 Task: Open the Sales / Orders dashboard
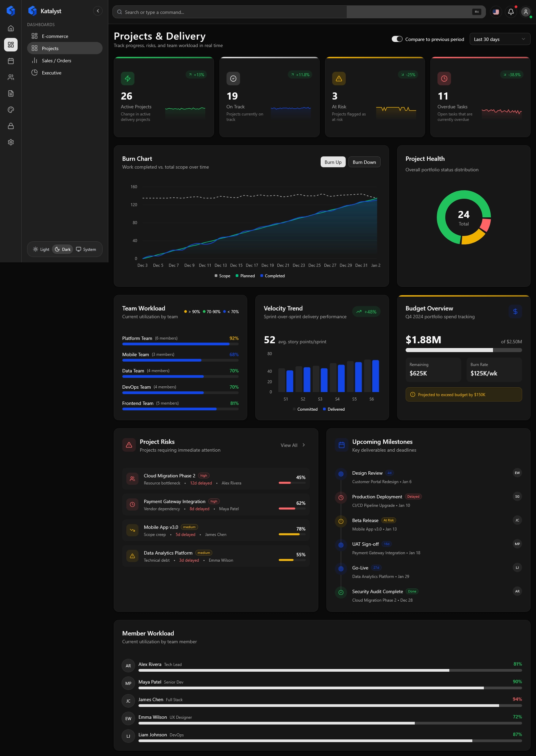(x=56, y=61)
